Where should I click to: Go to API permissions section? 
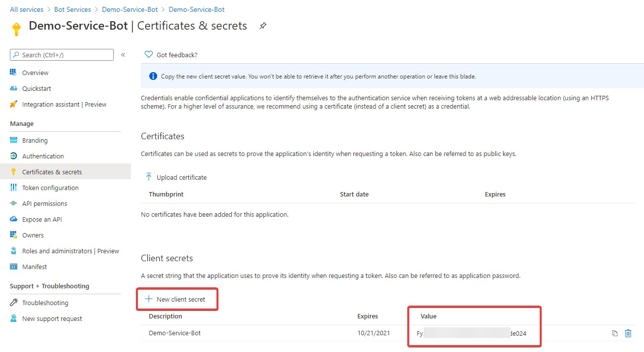pos(44,203)
